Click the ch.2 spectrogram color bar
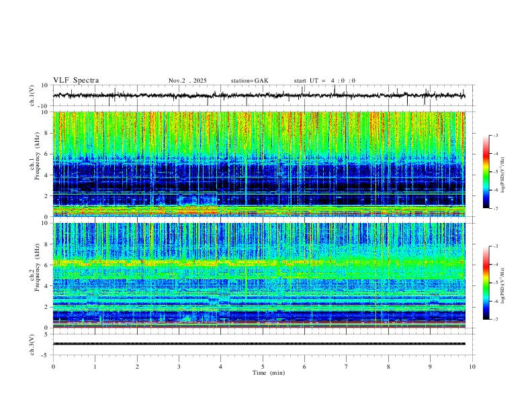 click(486, 283)
